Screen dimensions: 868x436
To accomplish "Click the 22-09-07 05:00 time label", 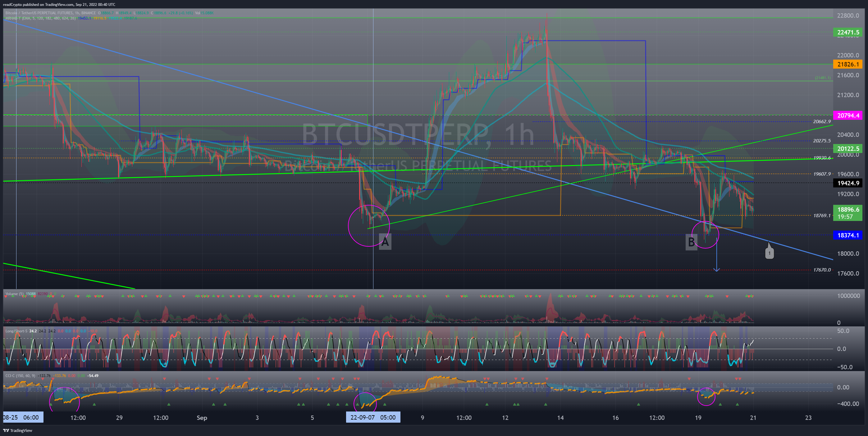I will click(373, 417).
